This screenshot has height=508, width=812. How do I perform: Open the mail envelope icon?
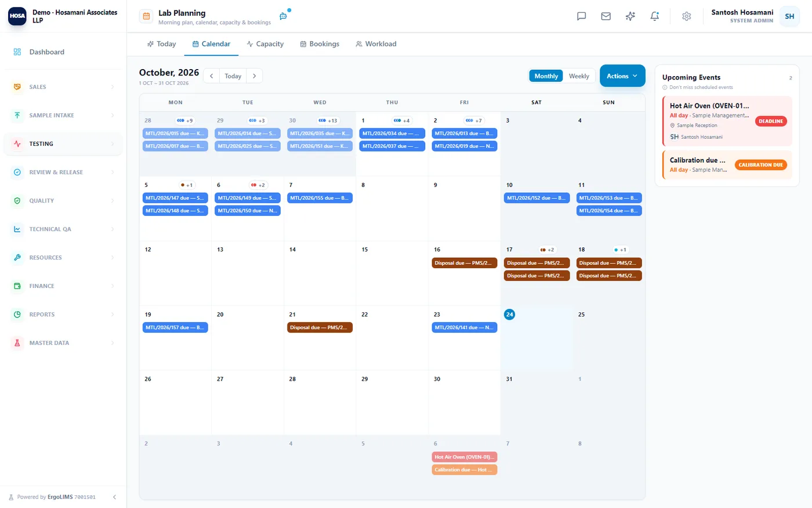(606, 16)
